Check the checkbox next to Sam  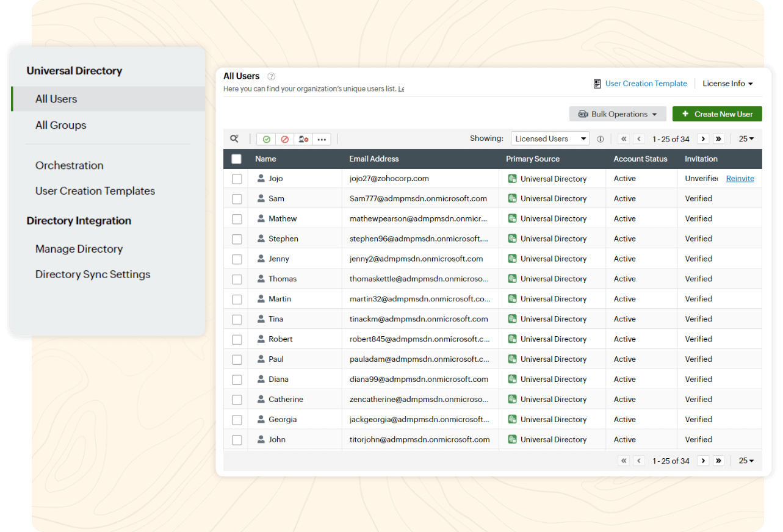pyautogui.click(x=236, y=198)
